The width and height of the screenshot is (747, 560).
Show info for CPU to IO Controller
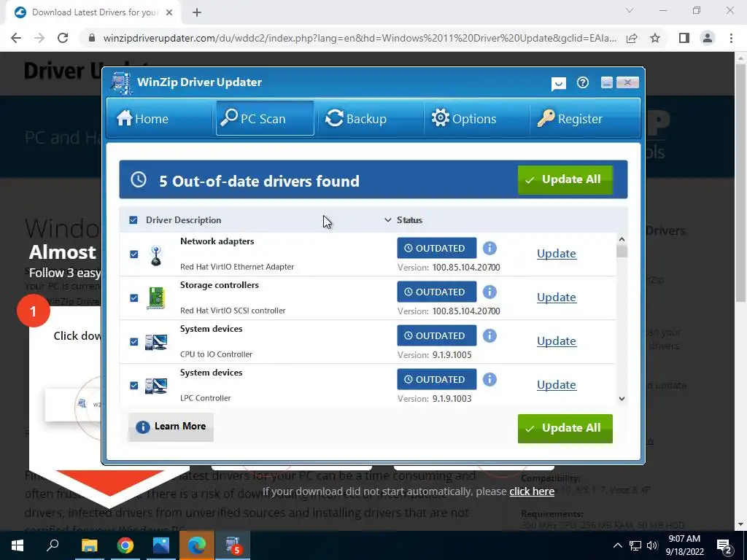(x=489, y=335)
